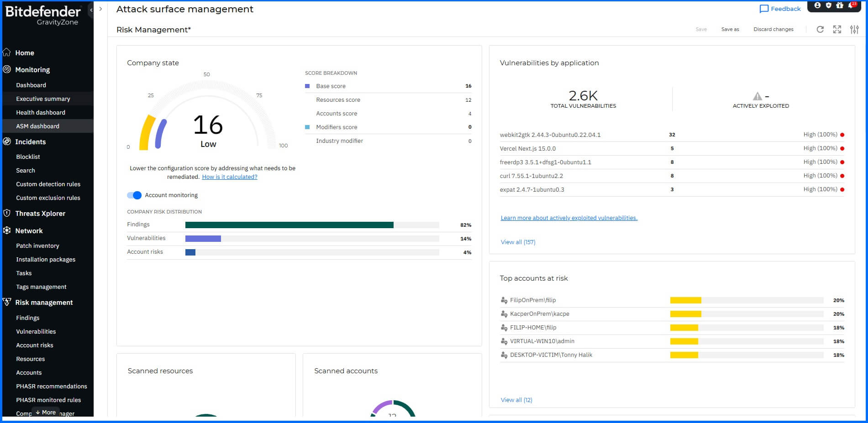868x423 pixels.
Task: Open PHASR monitored rules
Action: coord(48,400)
